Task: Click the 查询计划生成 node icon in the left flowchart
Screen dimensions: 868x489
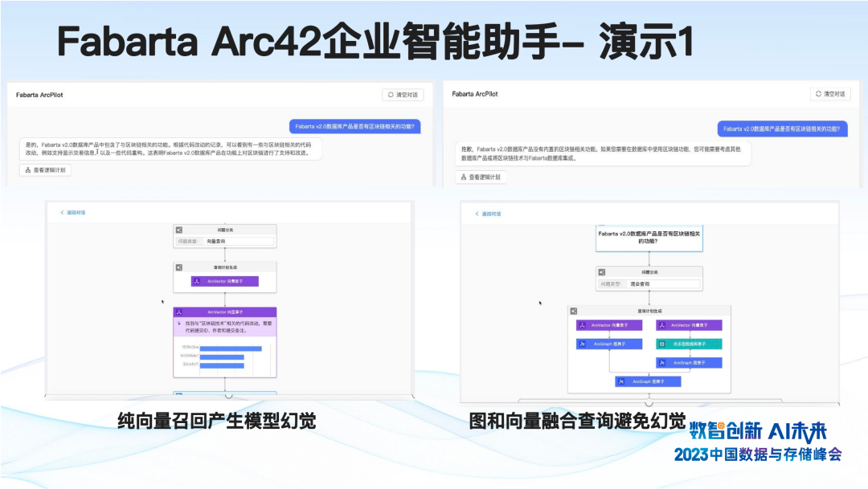Action: pyautogui.click(x=179, y=267)
